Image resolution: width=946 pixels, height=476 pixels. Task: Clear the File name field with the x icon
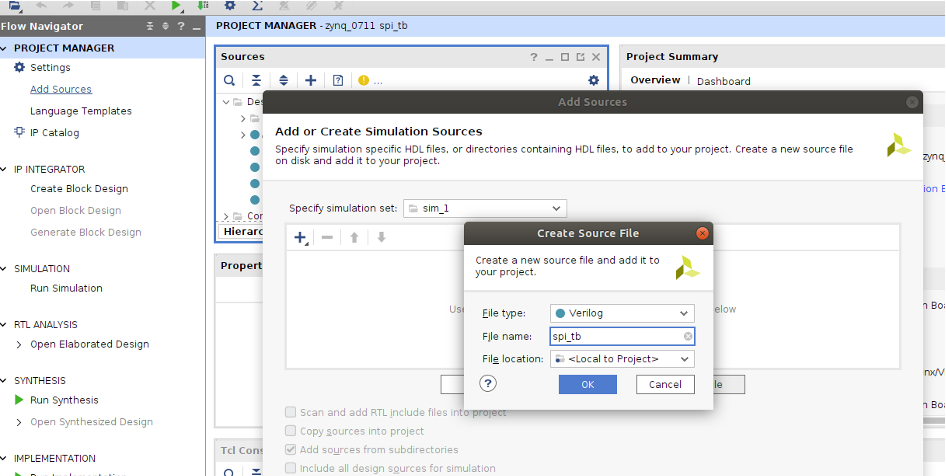tap(688, 337)
